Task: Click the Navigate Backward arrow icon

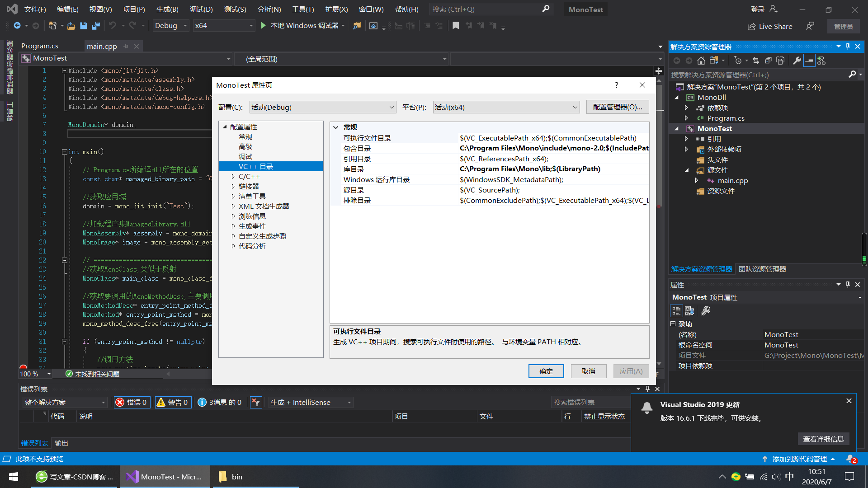Action: click(17, 26)
